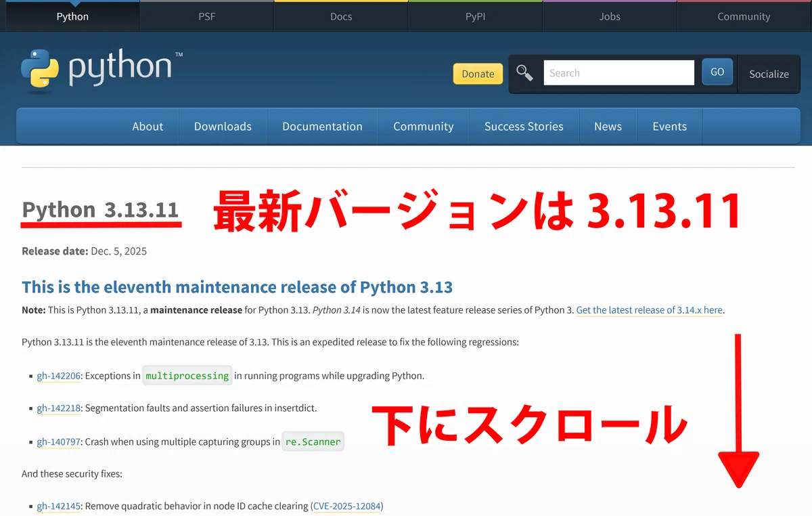This screenshot has width=812, height=516.
Task: Open the Downloads navigation menu
Action: [x=223, y=126]
